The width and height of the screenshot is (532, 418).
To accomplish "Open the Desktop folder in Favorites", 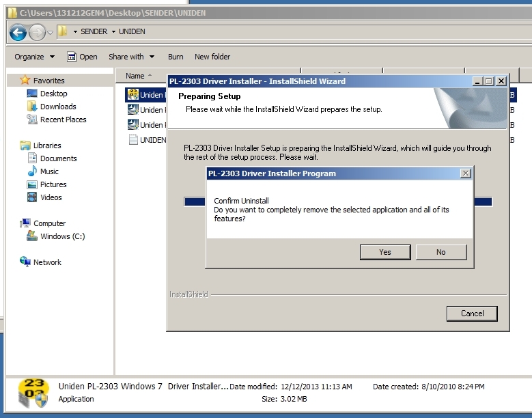I will [x=53, y=94].
